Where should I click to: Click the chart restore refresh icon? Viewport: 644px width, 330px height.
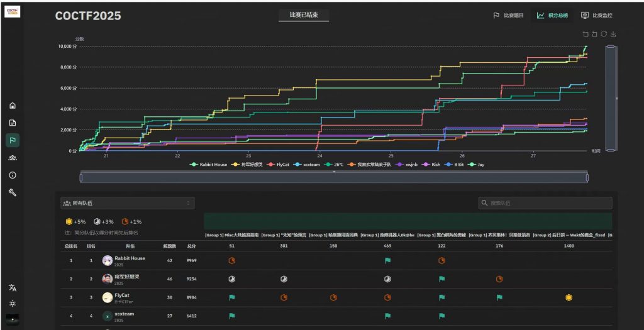(604, 35)
